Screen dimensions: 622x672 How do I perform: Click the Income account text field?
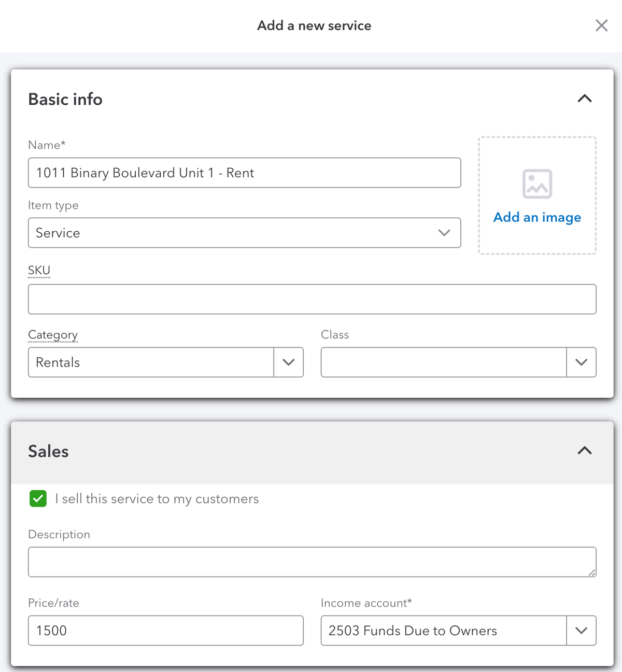point(443,631)
